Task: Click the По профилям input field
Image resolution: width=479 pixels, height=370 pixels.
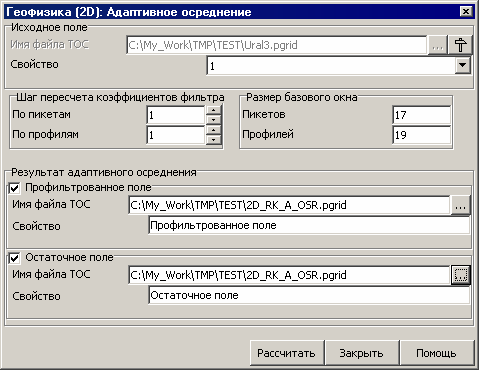Action: (x=176, y=135)
